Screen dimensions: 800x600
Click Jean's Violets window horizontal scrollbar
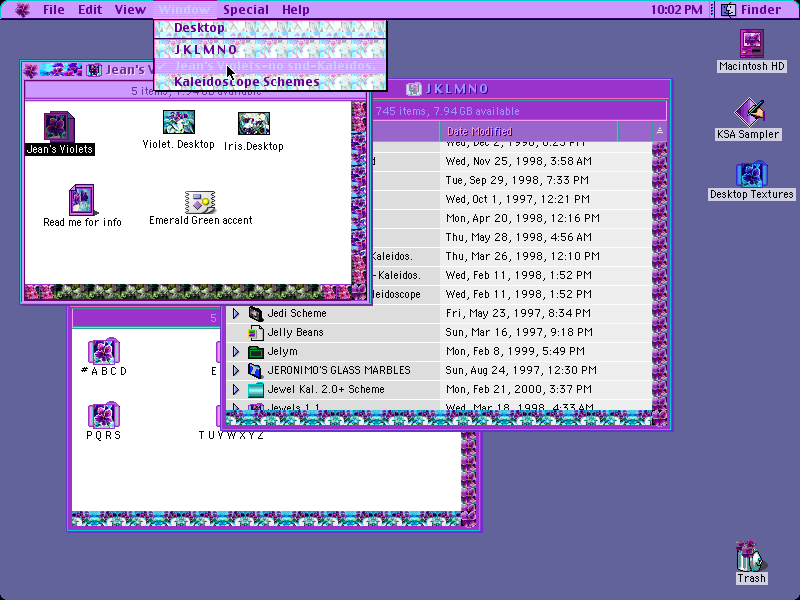pos(188,292)
